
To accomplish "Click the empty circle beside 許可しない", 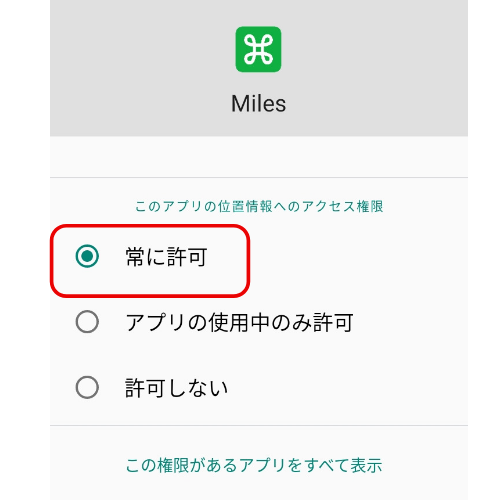I will pos(87,388).
